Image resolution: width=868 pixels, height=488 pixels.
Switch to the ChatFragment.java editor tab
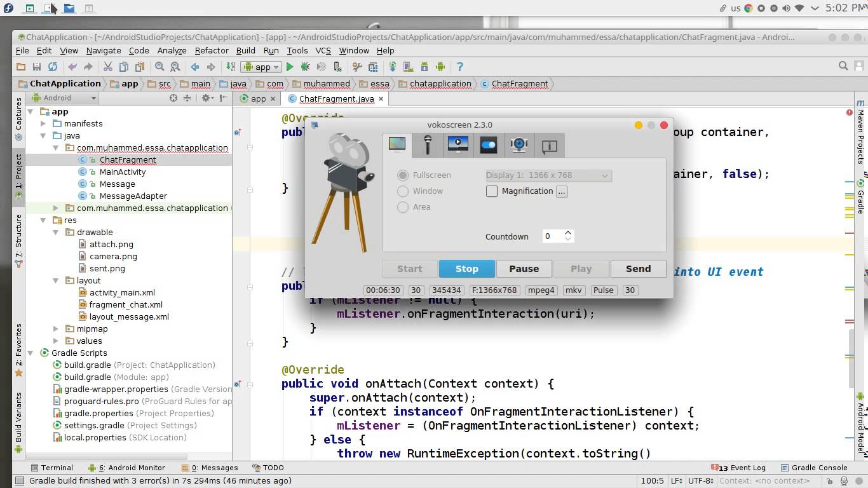tap(335, 98)
